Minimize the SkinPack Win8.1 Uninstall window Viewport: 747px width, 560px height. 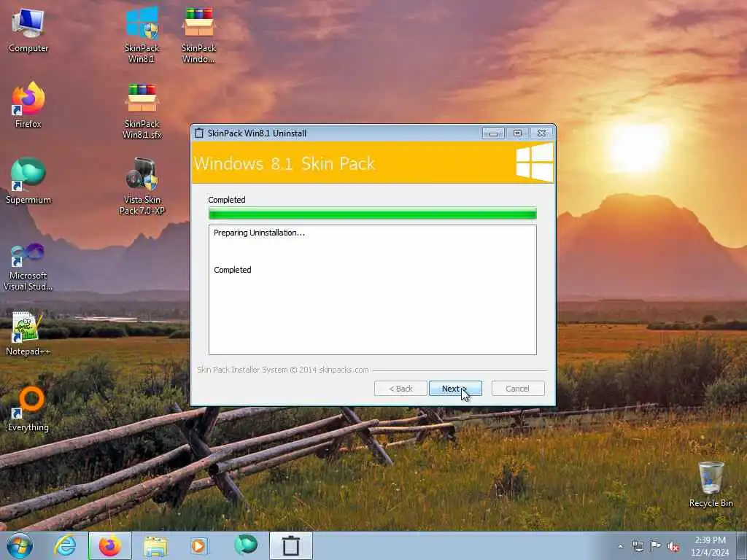[x=493, y=133]
